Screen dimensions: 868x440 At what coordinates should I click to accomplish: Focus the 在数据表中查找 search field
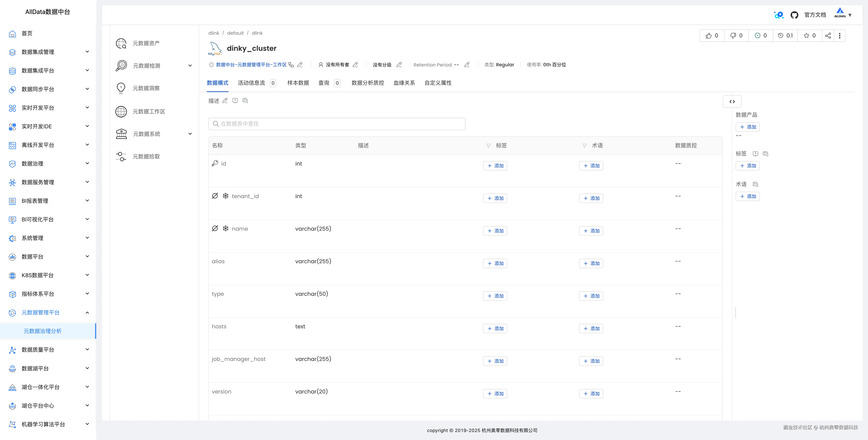click(x=337, y=124)
